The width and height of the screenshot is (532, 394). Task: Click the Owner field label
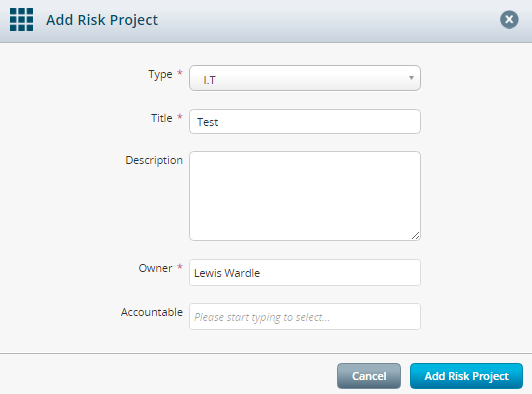(155, 268)
